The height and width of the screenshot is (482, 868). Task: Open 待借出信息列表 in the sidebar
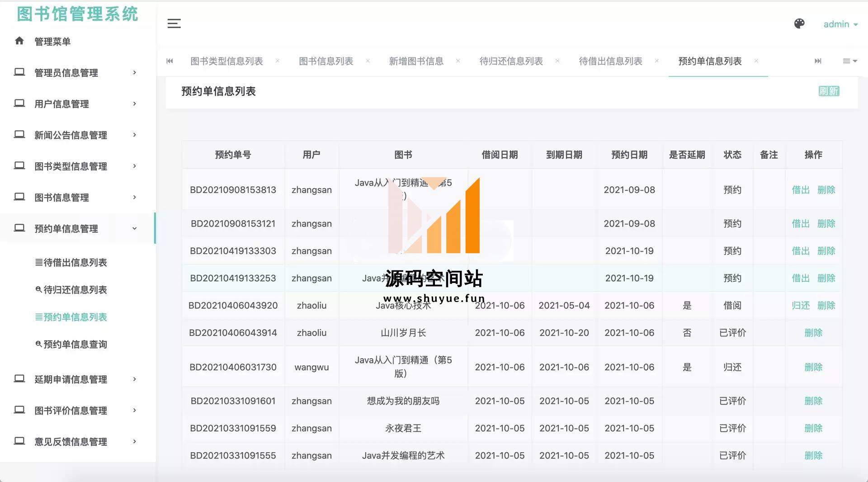click(x=71, y=262)
